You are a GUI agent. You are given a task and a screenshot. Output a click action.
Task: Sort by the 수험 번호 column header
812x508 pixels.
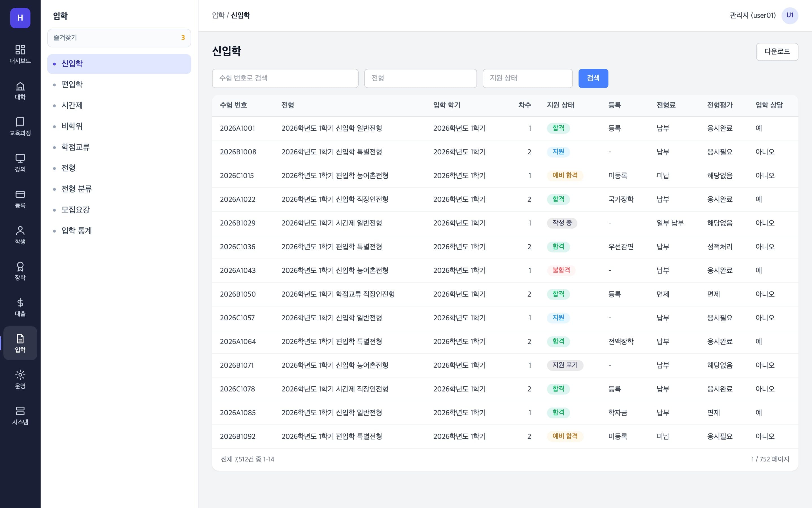click(x=233, y=105)
